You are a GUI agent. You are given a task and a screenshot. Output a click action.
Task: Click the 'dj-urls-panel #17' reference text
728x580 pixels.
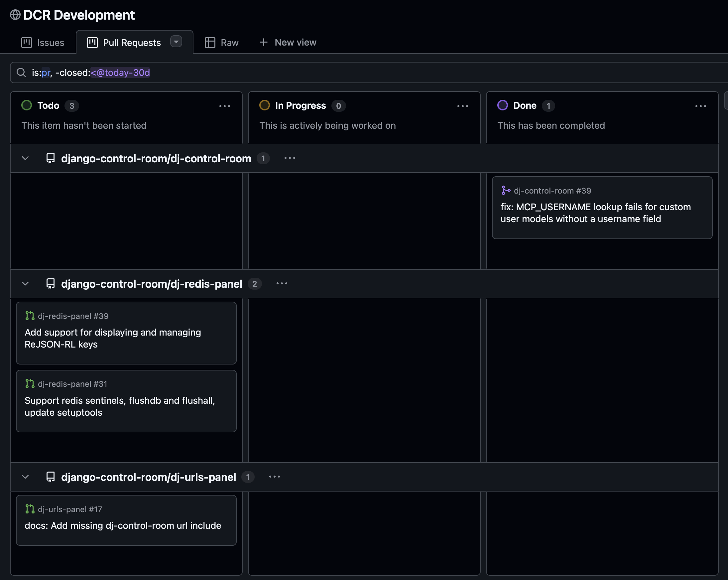click(x=70, y=509)
